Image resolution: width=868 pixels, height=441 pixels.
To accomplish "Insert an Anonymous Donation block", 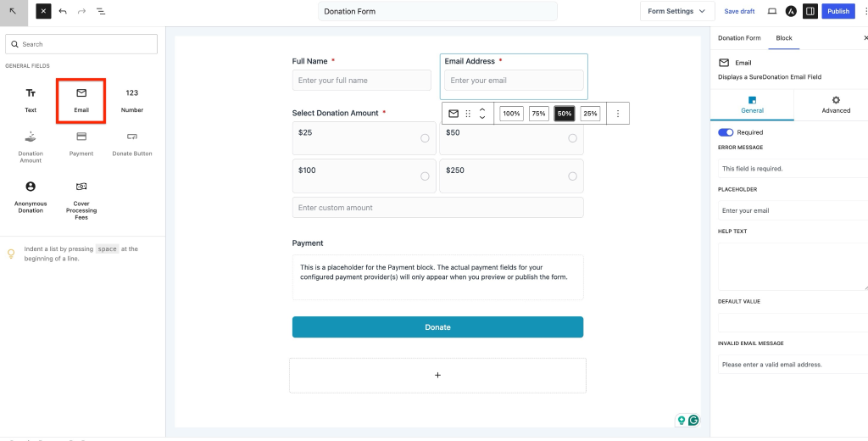I will click(31, 197).
